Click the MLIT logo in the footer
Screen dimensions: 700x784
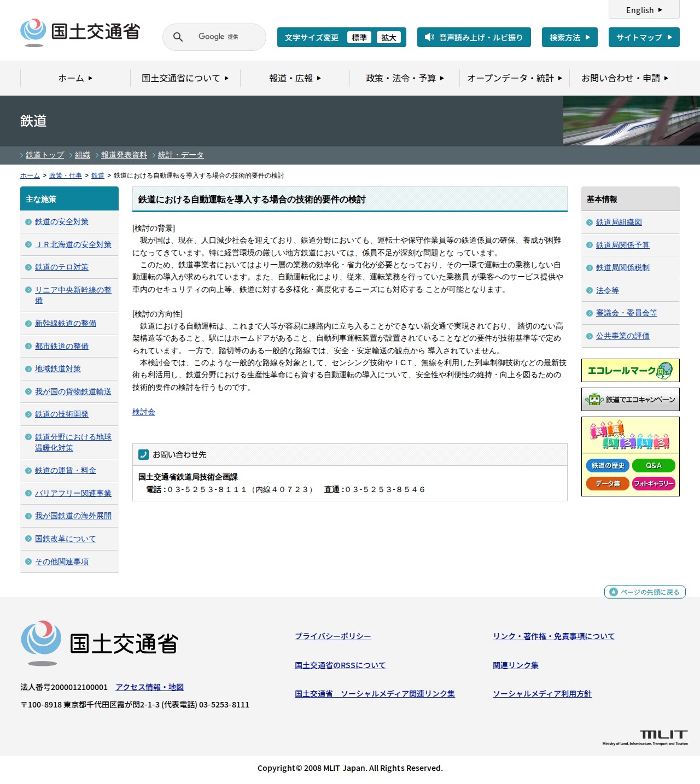pos(645,738)
